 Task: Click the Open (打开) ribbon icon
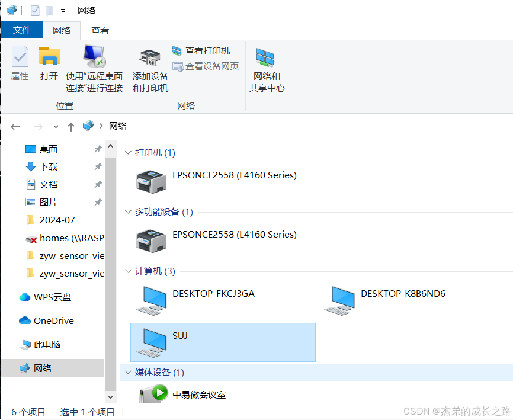pos(49,63)
